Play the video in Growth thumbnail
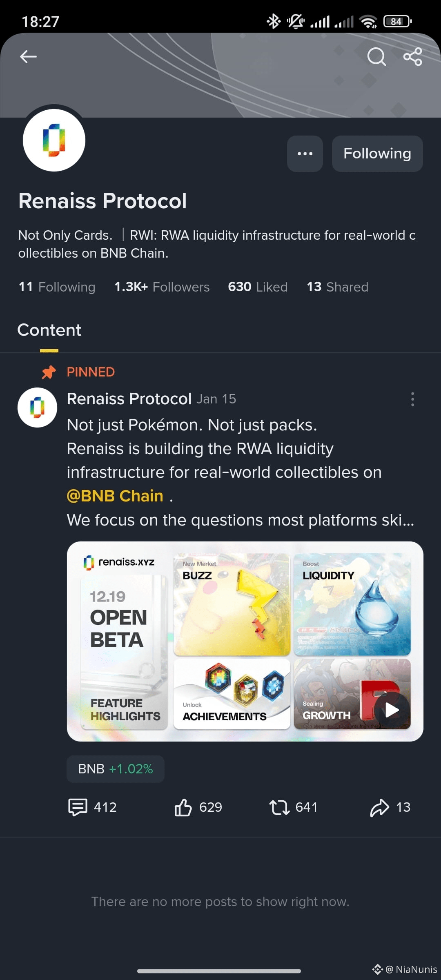This screenshot has width=441, height=980. tap(392, 710)
